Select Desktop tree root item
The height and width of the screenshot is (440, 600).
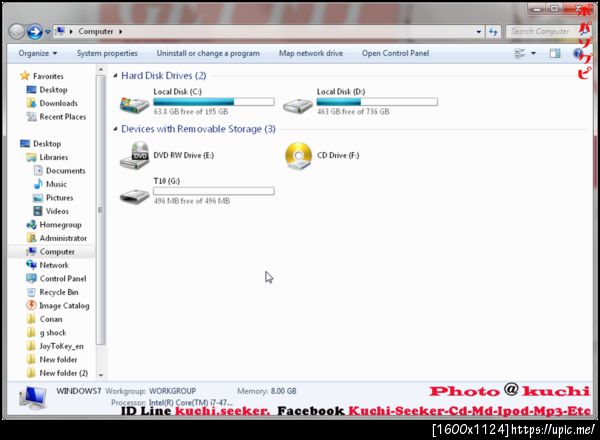(41, 144)
